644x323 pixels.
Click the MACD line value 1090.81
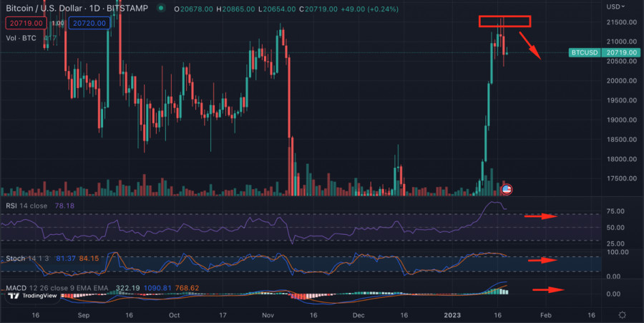tap(157, 288)
